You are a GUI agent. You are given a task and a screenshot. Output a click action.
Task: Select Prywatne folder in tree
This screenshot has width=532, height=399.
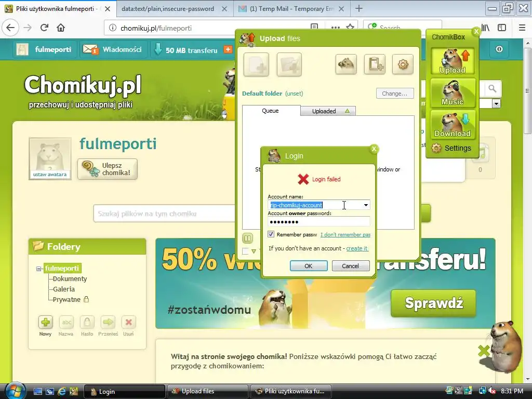point(66,300)
